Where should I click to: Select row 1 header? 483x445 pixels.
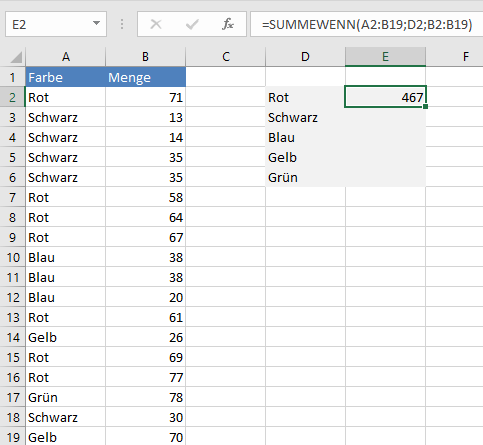coord(13,77)
